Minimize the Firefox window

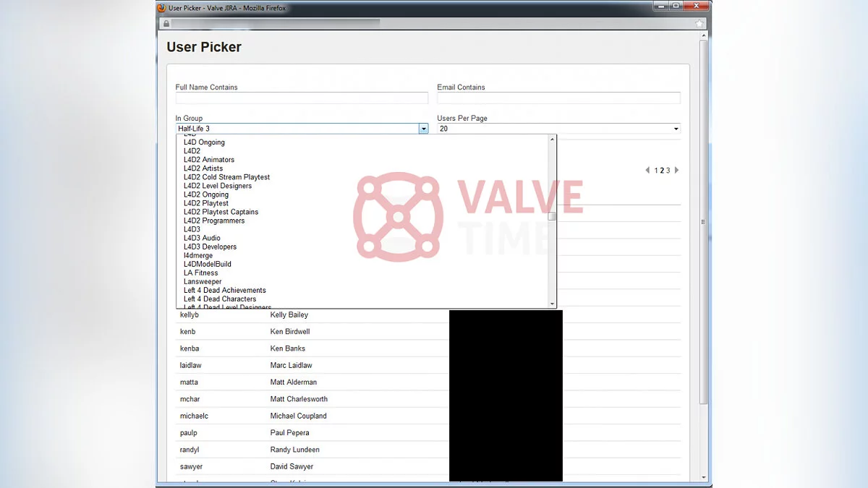[661, 6]
